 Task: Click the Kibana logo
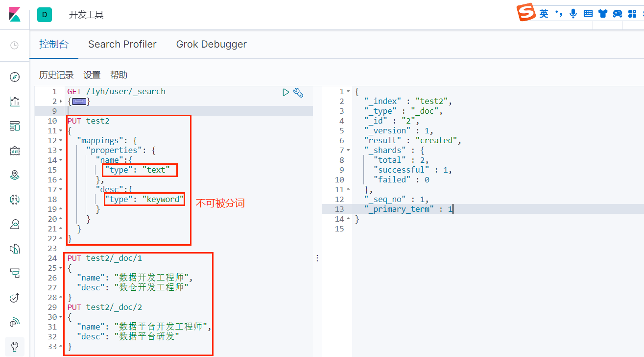pos(15,14)
